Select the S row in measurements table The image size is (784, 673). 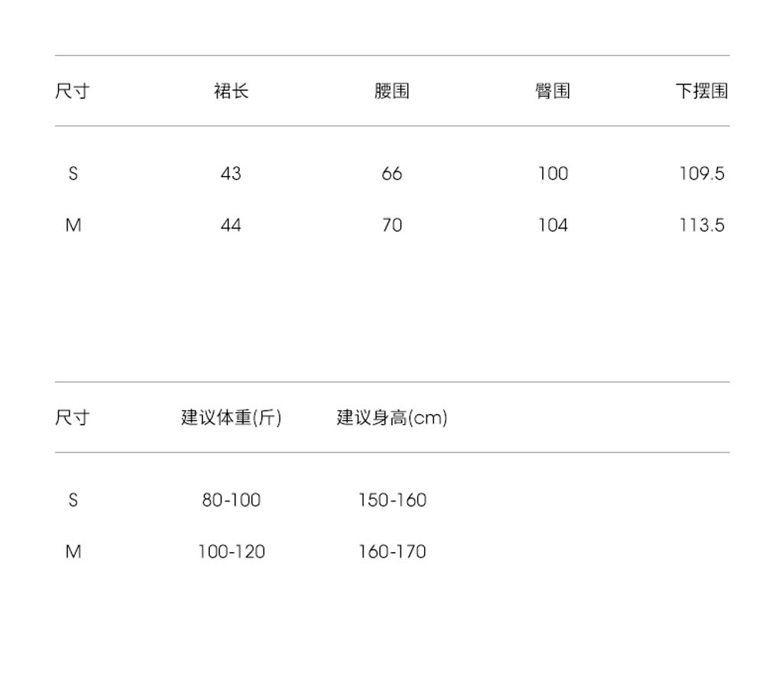(73, 174)
